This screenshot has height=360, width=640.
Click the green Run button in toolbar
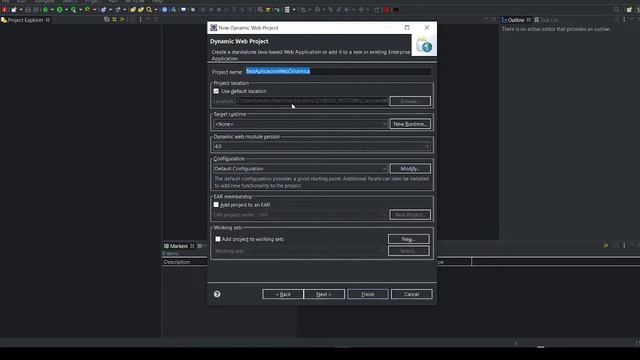click(x=60, y=10)
